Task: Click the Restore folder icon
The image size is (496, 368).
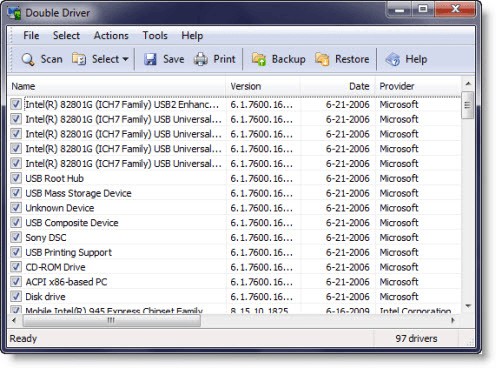Action: (x=322, y=59)
